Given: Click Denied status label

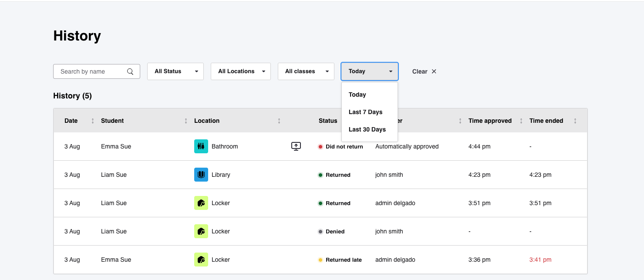Looking at the screenshot, I should 335,232.
